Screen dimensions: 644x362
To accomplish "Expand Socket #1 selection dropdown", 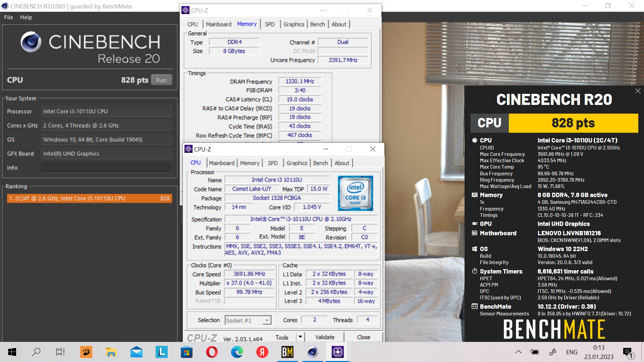I will point(267,320).
